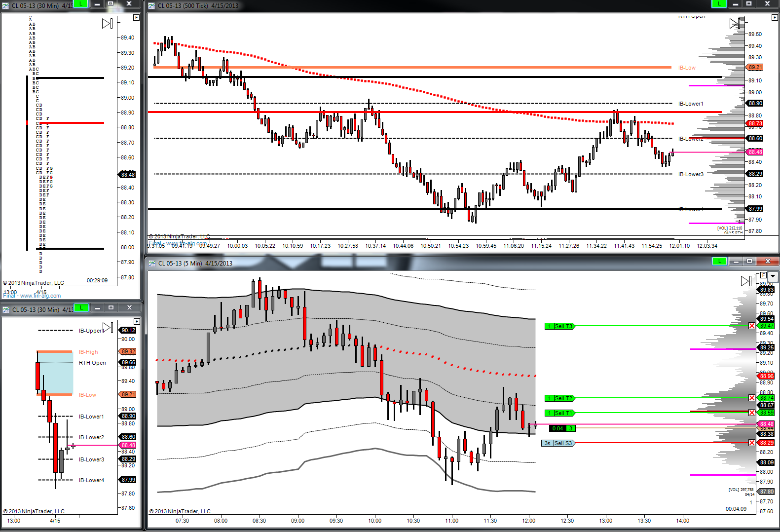Screen dimensions: 780x532
Task: Maximize the 500 Tick chart window
Action: tap(749, 4)
